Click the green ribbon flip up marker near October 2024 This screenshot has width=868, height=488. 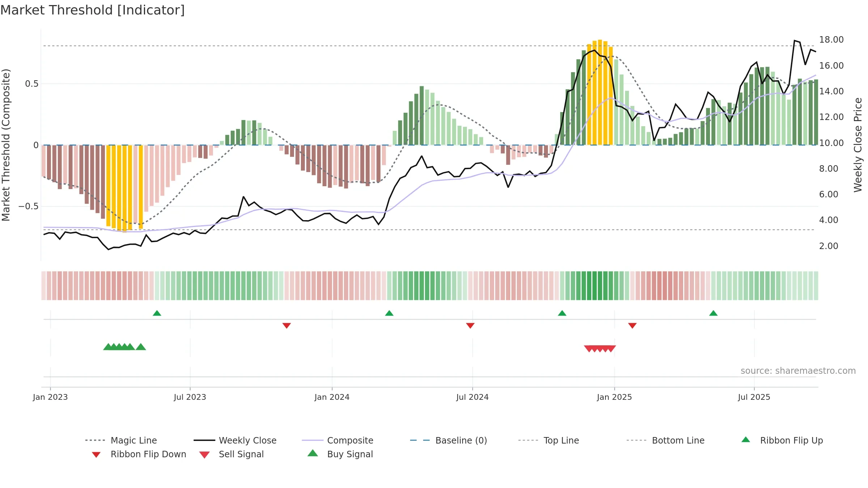click(562, 313)
